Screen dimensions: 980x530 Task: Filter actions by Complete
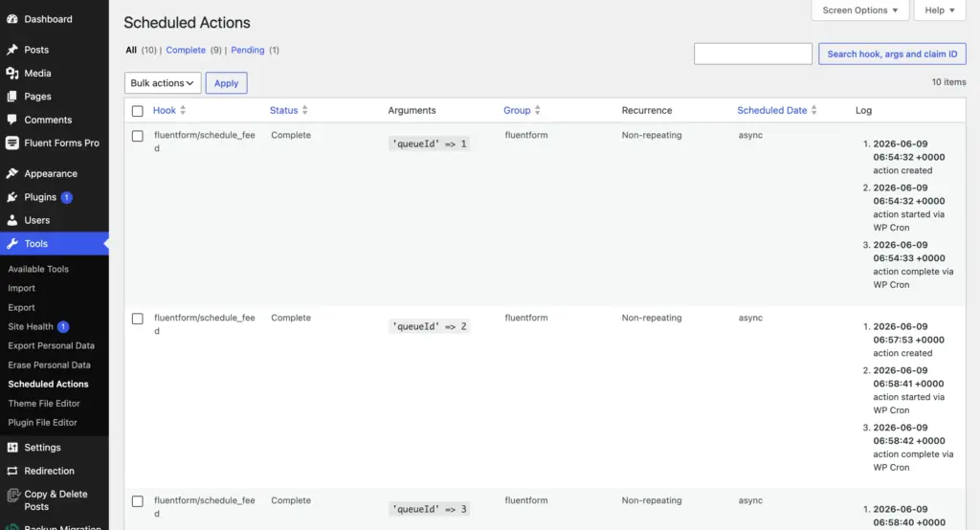[x=186, y=50]
